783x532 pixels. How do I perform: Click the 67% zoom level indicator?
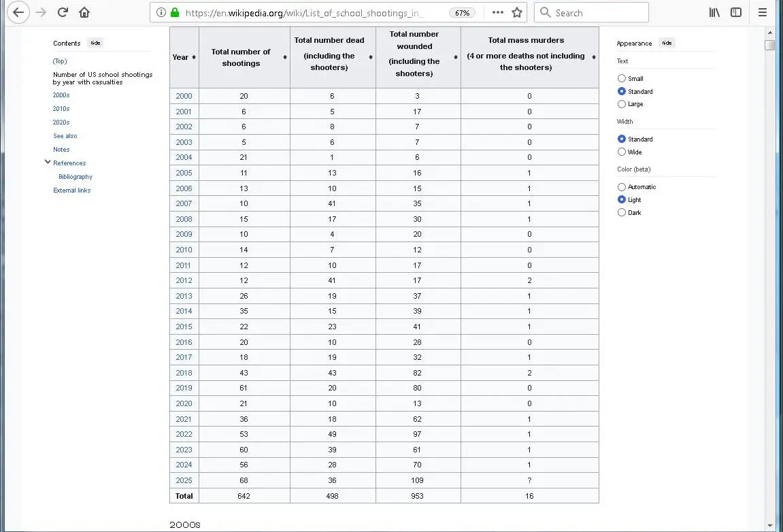coord(462,13)
